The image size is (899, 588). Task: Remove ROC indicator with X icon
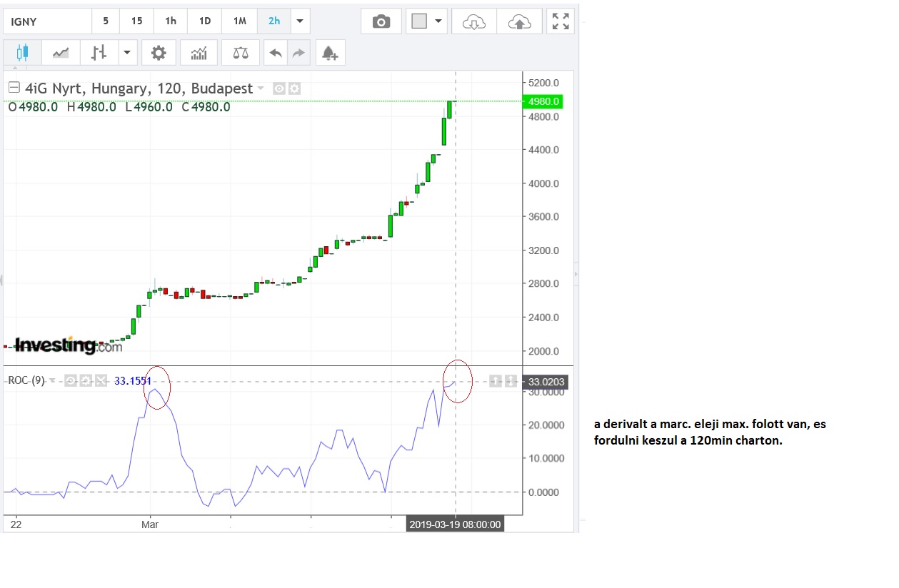pos(101,380)
